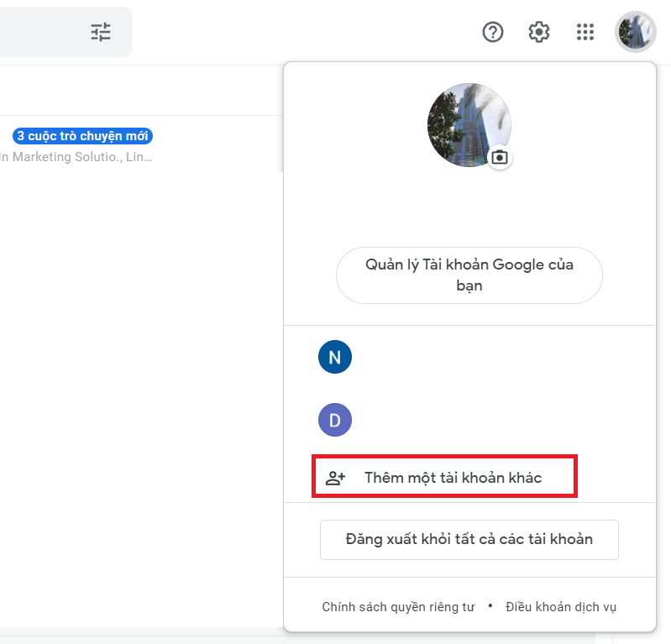Open Gmail settings gear icon
This screenshot has height=644, width=671.
point(539,32)
